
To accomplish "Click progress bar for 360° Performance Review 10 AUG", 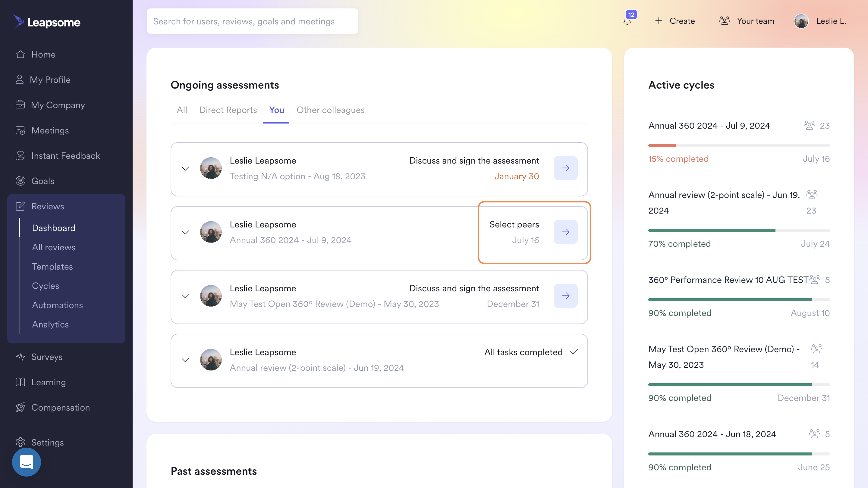I will (739, 299).
